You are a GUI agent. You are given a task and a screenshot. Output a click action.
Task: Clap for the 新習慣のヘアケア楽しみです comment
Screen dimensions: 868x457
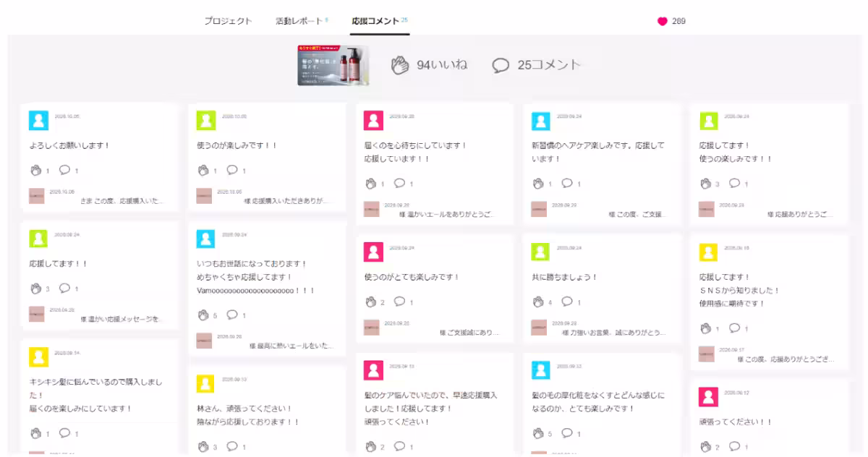538,184
